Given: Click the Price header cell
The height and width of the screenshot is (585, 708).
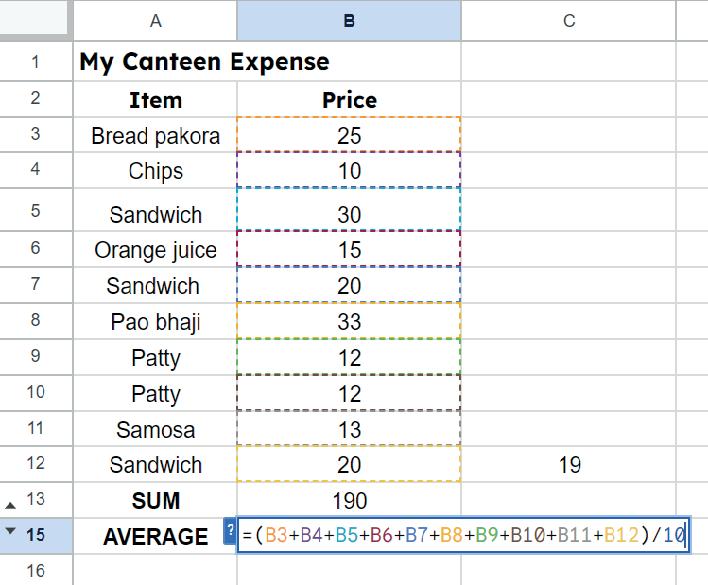Looking at the screenshot, I should click(349, 99).
